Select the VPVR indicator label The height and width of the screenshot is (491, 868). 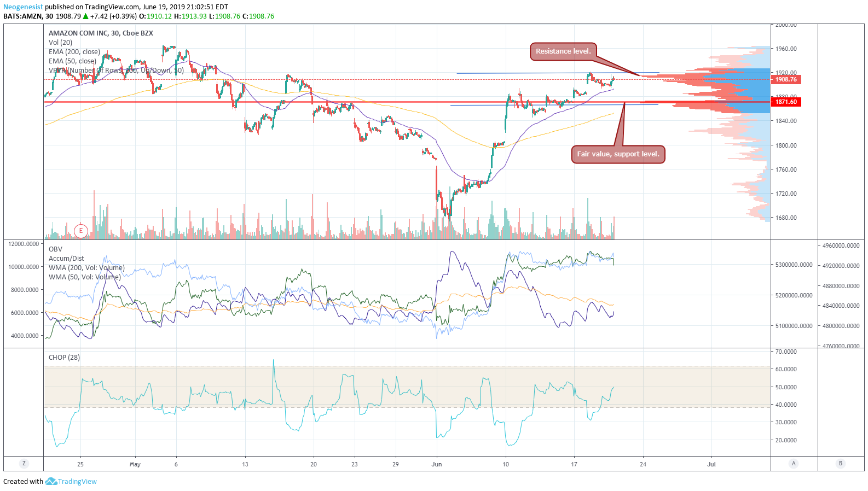116,71
